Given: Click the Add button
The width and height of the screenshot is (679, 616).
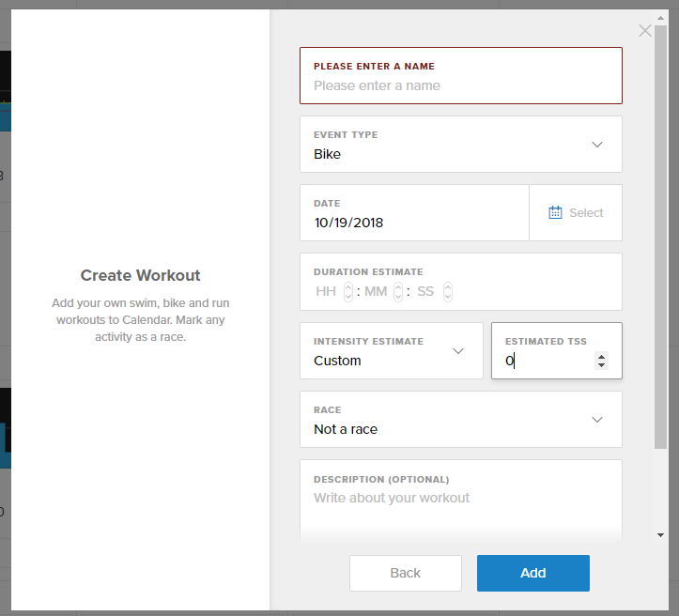Looking at the screenshot, I should [x=533, y=573].
